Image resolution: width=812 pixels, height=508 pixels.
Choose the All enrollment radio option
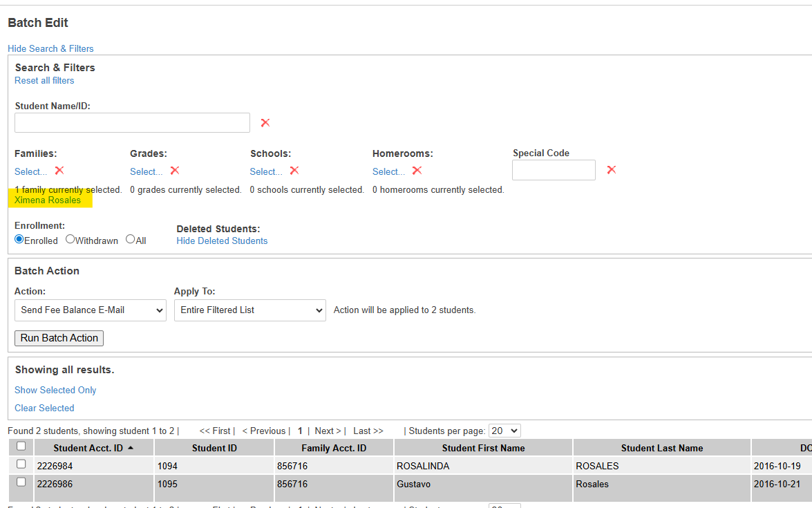click(x=130, y=239)
